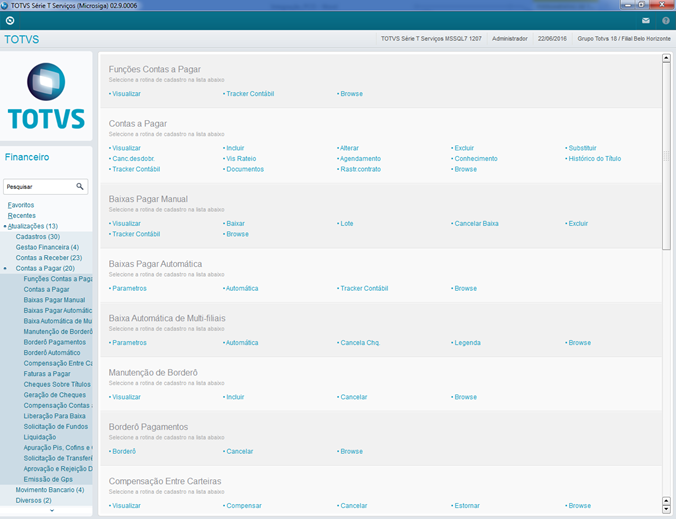Collapse the Atualizações (13) node
Viewport: 676px width, 519px height.
tap(32, 226)
